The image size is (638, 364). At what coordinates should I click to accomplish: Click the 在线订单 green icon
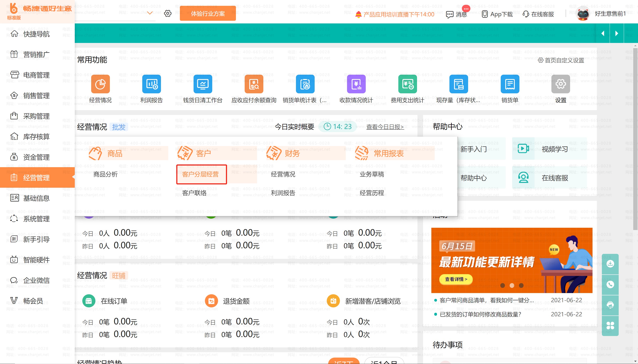point(89,301)
